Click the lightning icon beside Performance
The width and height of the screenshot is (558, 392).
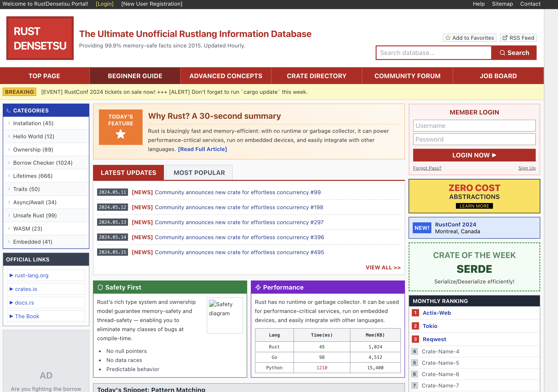coord(258,287)
